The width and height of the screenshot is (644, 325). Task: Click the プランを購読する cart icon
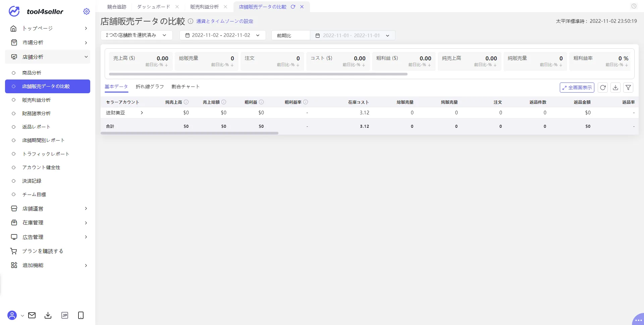(13, 251)
